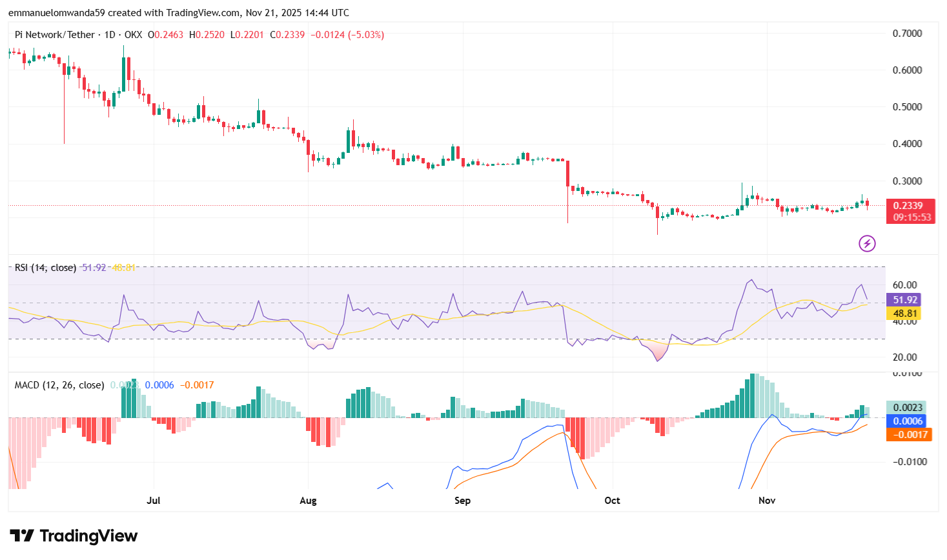Click the red last price label 0.2339
The height and width of the screenshot is (560, 947).
coord(910,205)
